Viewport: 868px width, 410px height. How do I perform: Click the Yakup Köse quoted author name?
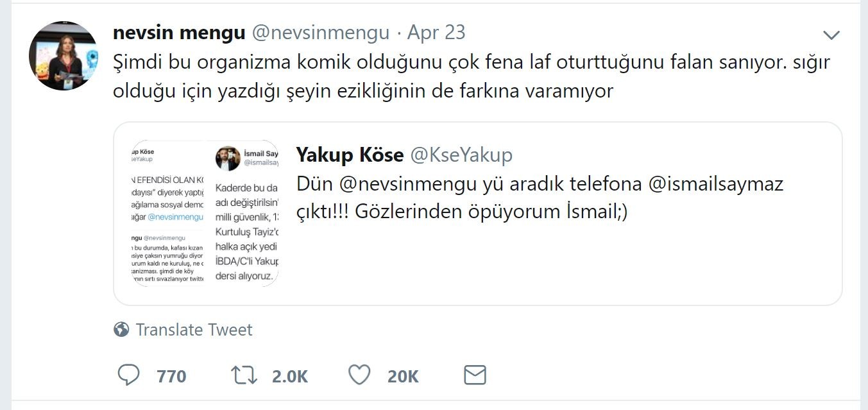tap(350, 155)
